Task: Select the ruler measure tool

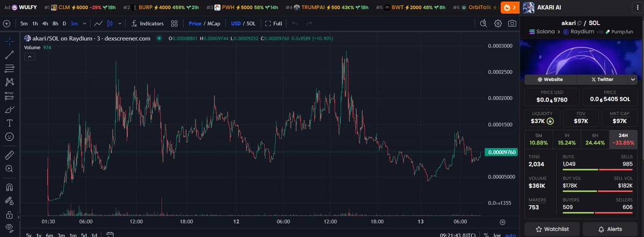Action: 9,155
